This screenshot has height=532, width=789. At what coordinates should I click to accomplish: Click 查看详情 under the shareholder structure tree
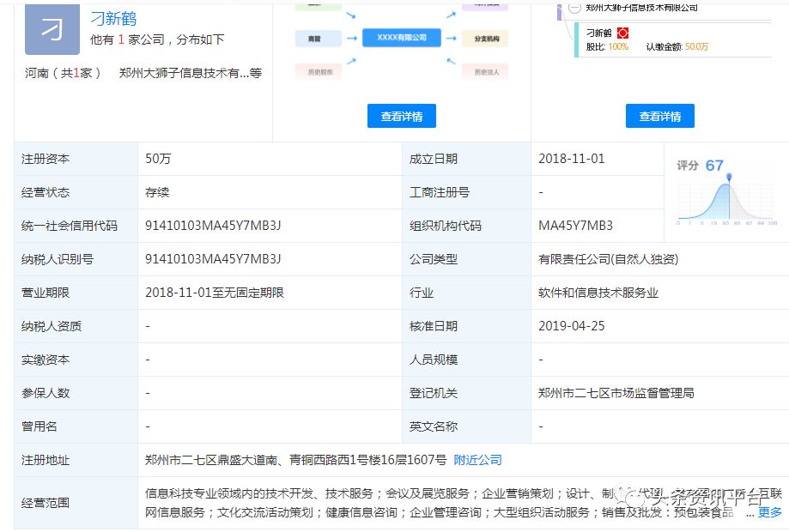(659, 117)
